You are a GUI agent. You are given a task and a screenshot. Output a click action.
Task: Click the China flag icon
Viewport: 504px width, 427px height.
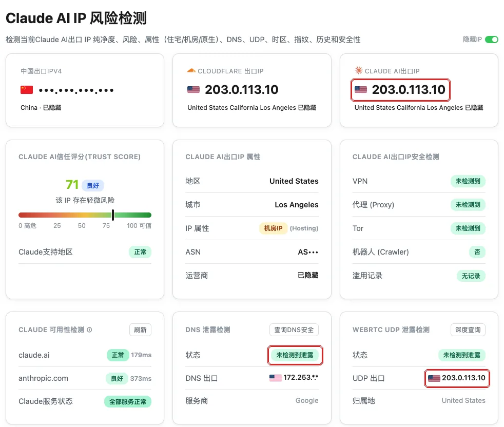coord(27,90)
